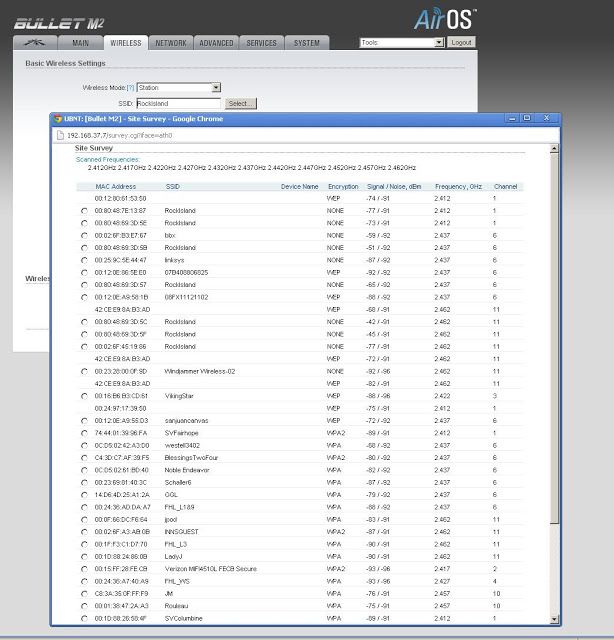The height and width of the screenshot is (640, 614).
Task: Select the linksys network radio button
Action: pyautogui.click(x=84, y=260)
